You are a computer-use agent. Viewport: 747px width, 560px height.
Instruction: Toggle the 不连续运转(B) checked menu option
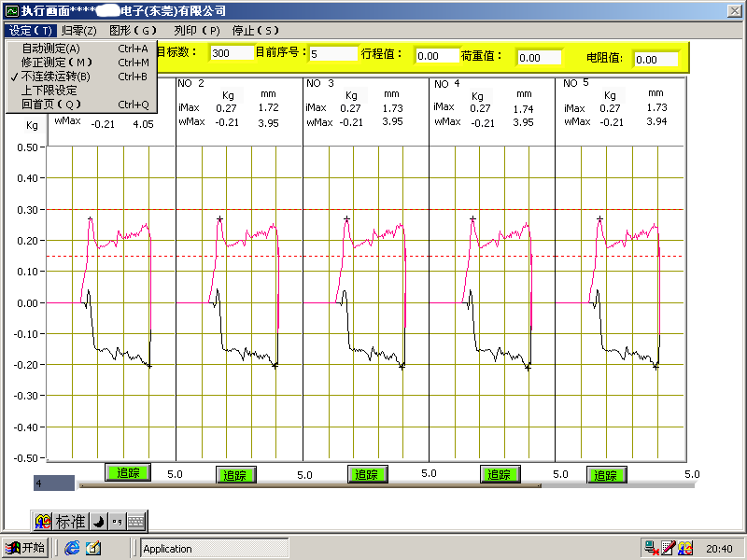point(56,77)
